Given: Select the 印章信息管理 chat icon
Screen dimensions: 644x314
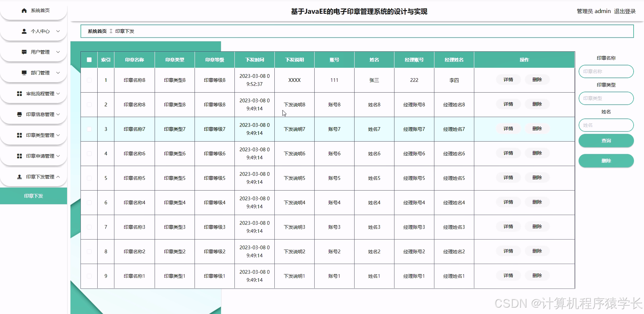Looking at the screenshot, I should tap(19, 114).
